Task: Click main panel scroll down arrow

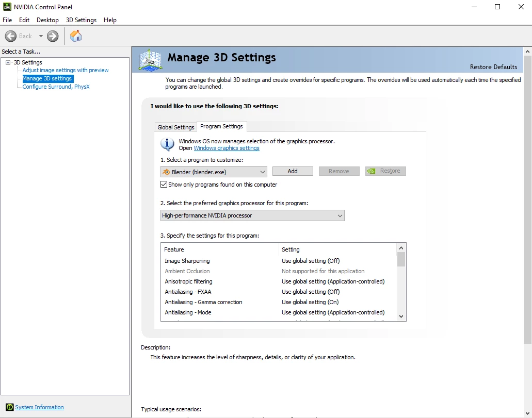Action: coord(527,413)
